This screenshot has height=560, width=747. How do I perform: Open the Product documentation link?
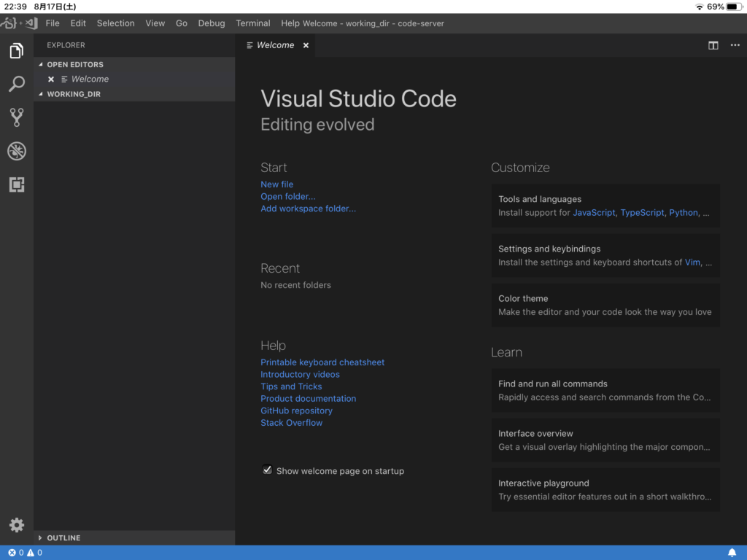309,399
